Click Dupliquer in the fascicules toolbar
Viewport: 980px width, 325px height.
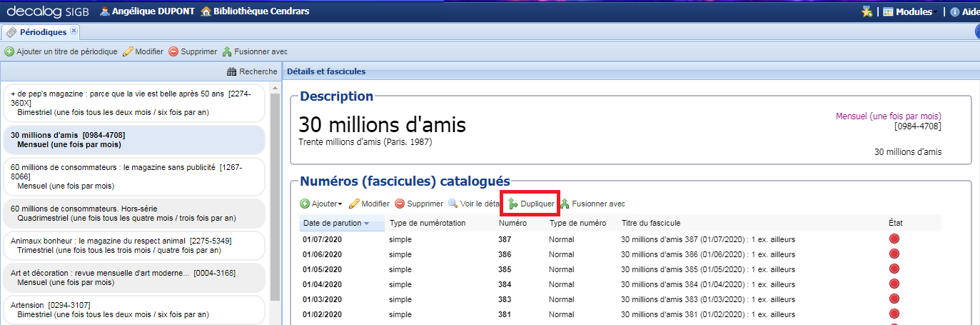pyautogui.click(x=530, y=204)
